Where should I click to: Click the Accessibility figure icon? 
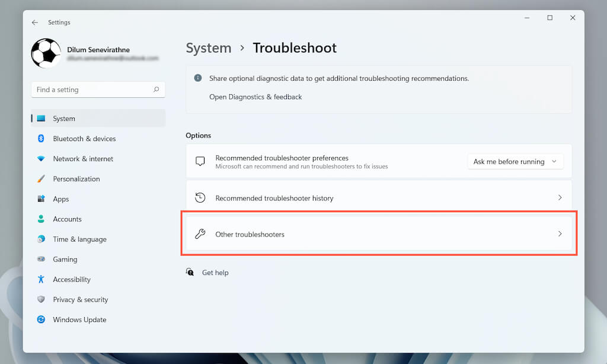[x=41, y=279]
